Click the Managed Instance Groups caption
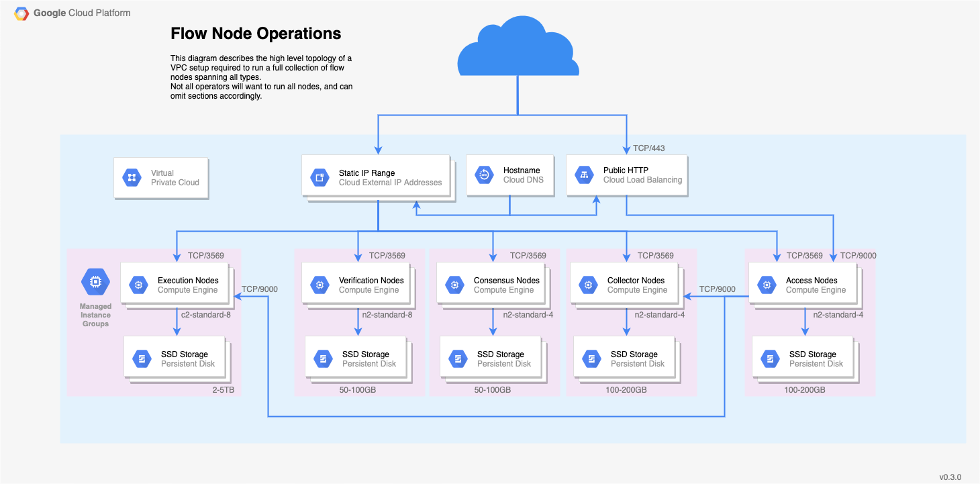 (x=95, y=315)
